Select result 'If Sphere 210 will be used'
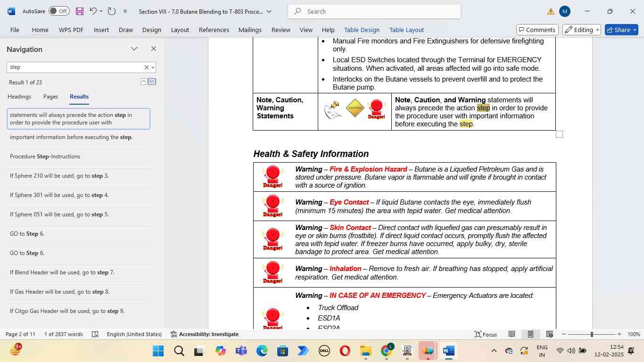 click(79, 176)
